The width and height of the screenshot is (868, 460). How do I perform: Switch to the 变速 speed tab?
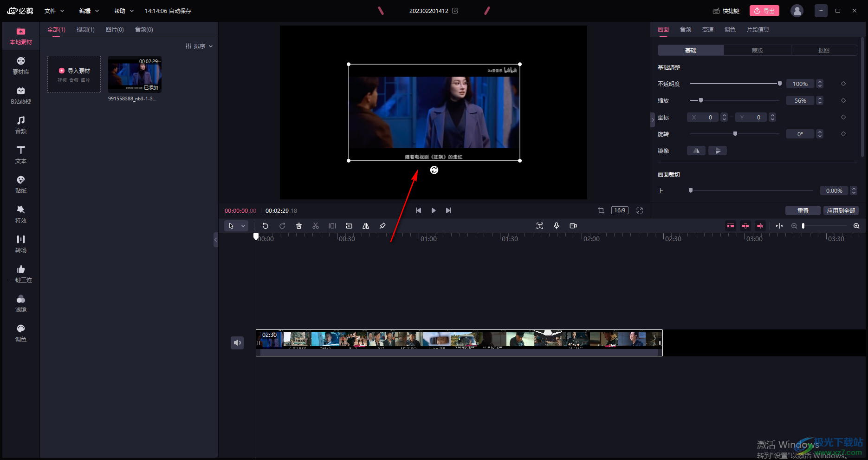coord(708,29)
